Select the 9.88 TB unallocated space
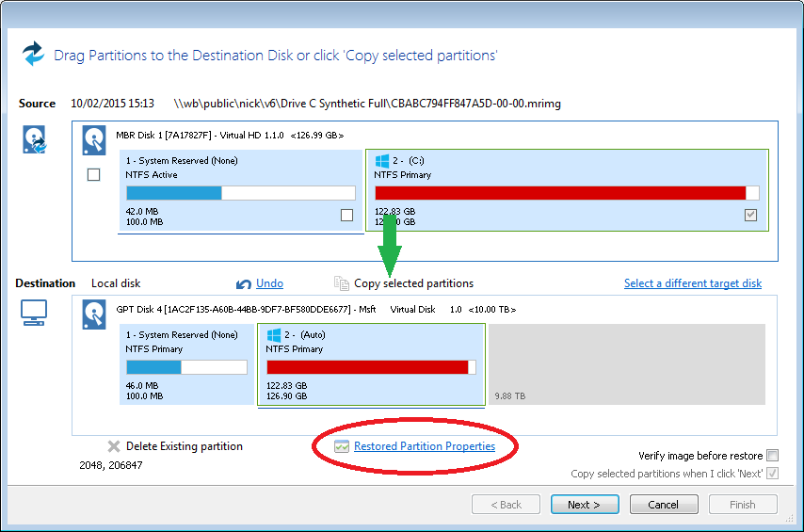The height and width of the screenshot is (532, 804). pos(626,364)
